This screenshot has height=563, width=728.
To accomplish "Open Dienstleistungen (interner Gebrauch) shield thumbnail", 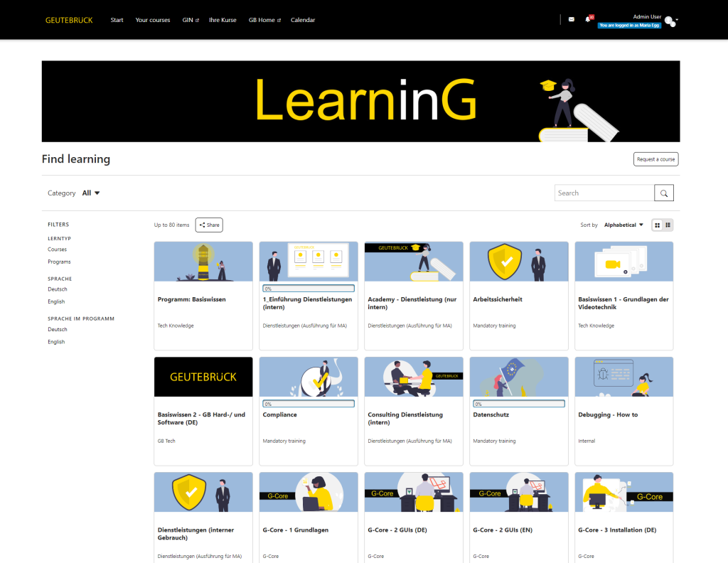I will (203, 492).
